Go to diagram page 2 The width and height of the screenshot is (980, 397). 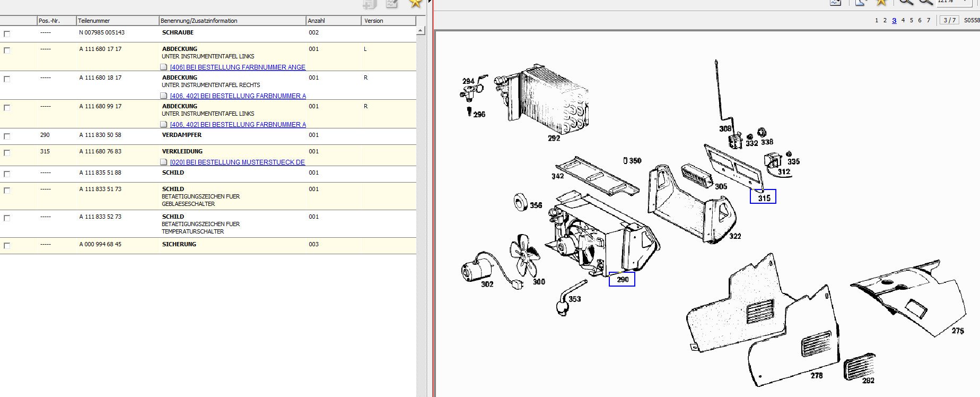[885, 21]
